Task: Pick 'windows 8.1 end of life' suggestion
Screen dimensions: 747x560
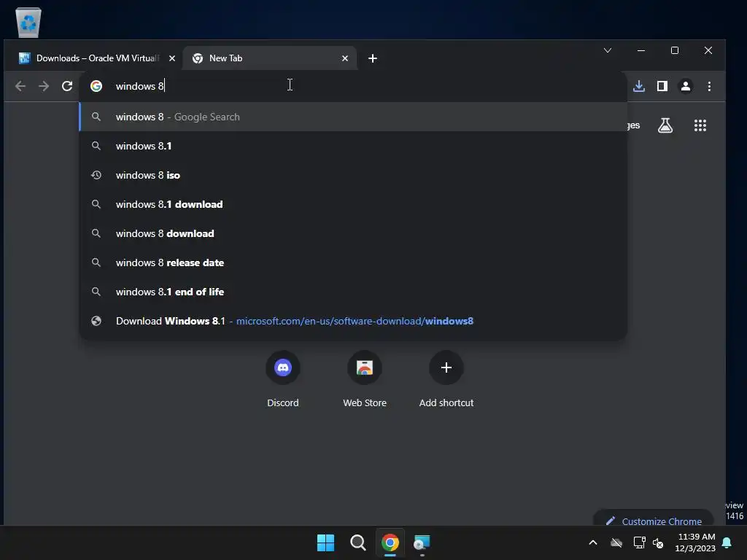Action: click(353, 292)
